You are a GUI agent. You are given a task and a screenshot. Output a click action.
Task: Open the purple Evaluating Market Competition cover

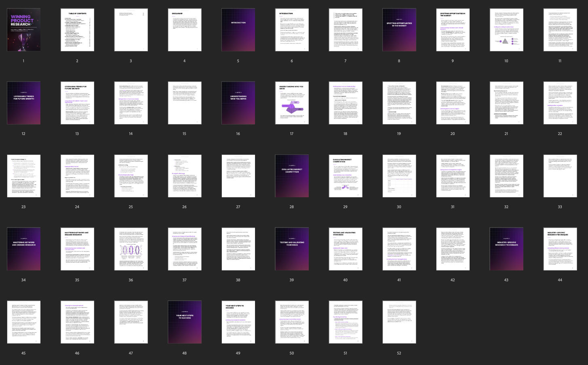[x=291, y=176]
